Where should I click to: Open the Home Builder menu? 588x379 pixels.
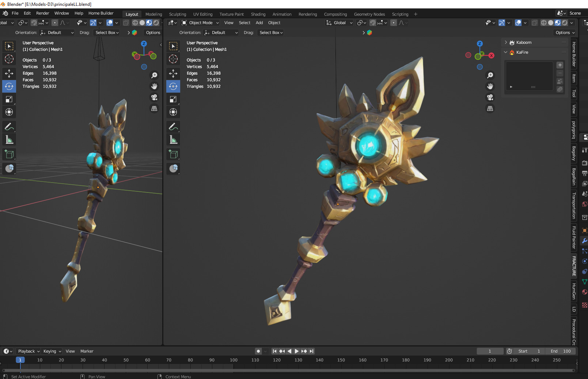pos(101,13)
